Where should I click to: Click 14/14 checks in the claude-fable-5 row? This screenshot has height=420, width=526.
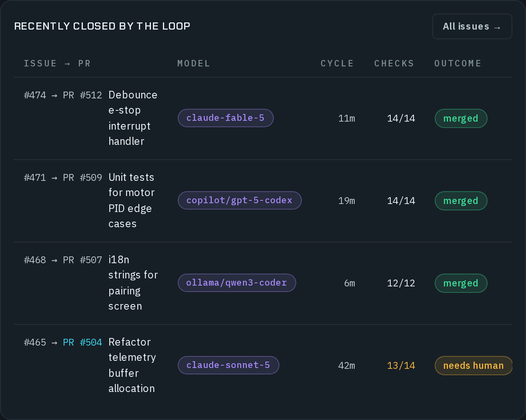401,118
